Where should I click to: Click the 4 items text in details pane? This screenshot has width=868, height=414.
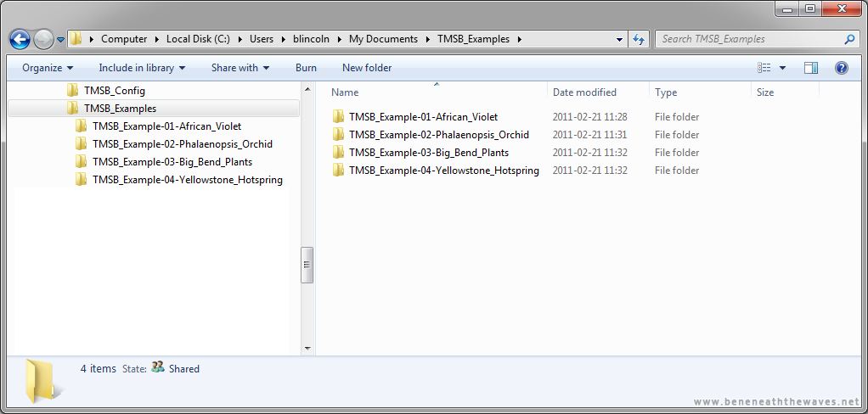pos(98,369)
